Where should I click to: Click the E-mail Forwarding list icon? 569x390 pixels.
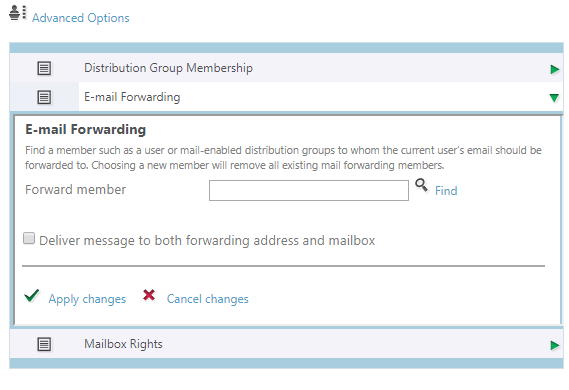(44, 97)
